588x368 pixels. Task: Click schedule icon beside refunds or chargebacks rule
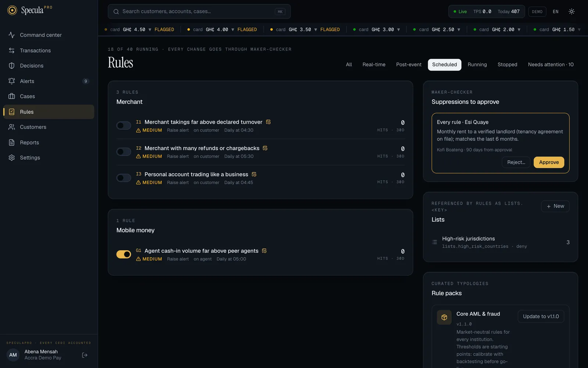[x=265, y=148]
